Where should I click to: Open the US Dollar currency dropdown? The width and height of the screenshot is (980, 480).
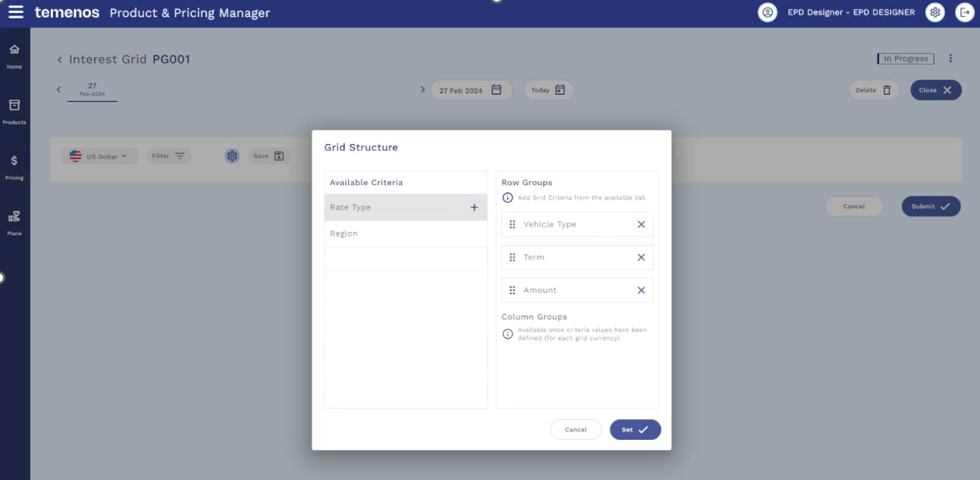click(99, 156)
